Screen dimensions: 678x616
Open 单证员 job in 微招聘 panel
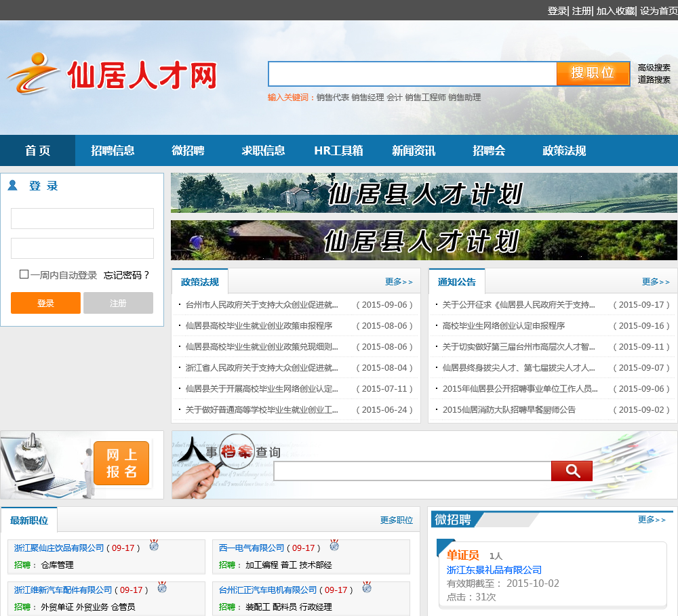[462, 555]
